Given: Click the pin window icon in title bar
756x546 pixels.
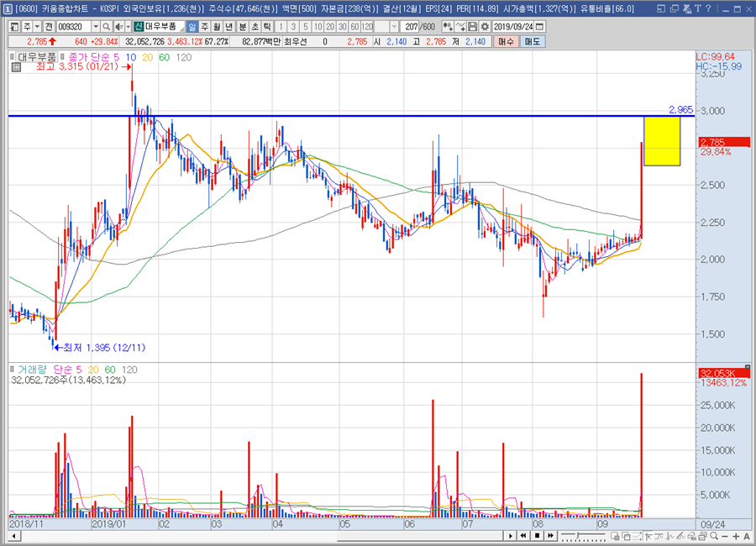Looking at the screenshot, I should [686, 8].
